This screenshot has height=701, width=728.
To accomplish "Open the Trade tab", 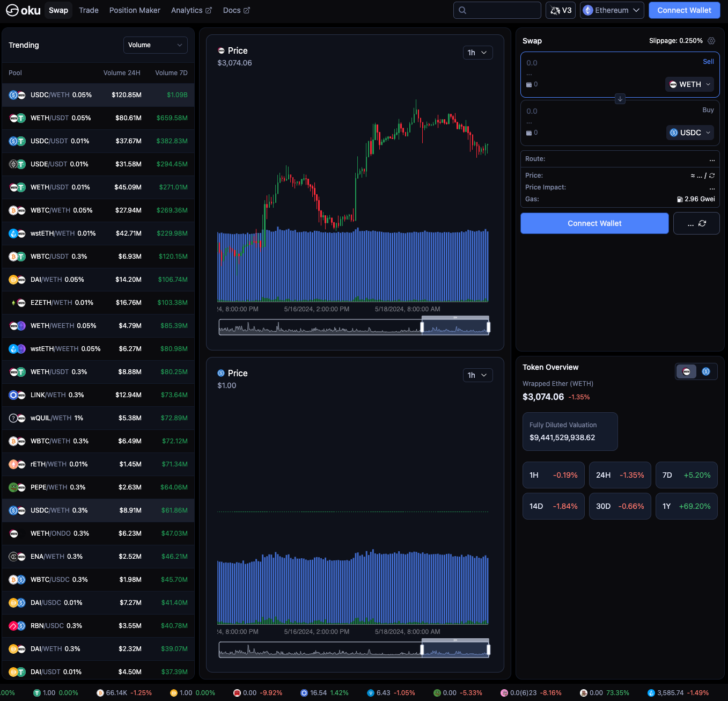I will click(x=89, y=10).
